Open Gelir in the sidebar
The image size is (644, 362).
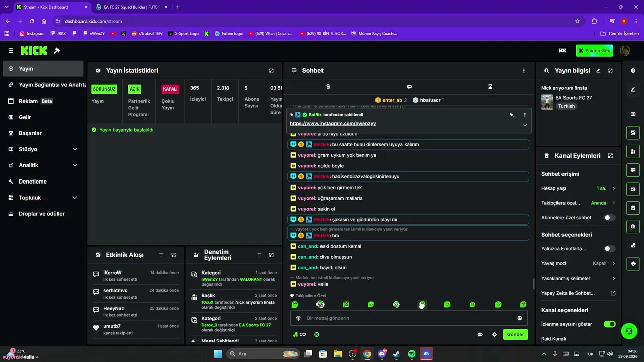[43, 117]
